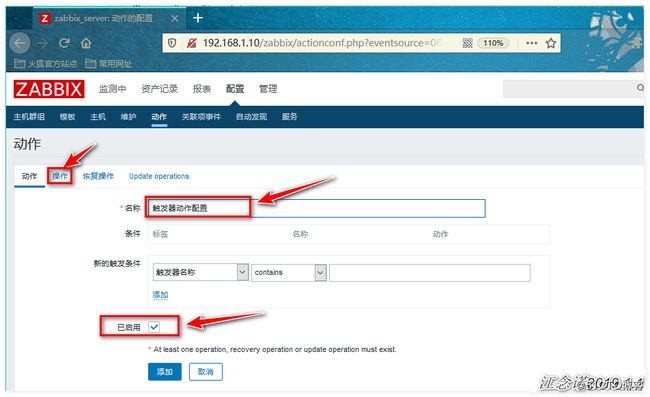Close the zabbix_server browser tab

(175, 18)
